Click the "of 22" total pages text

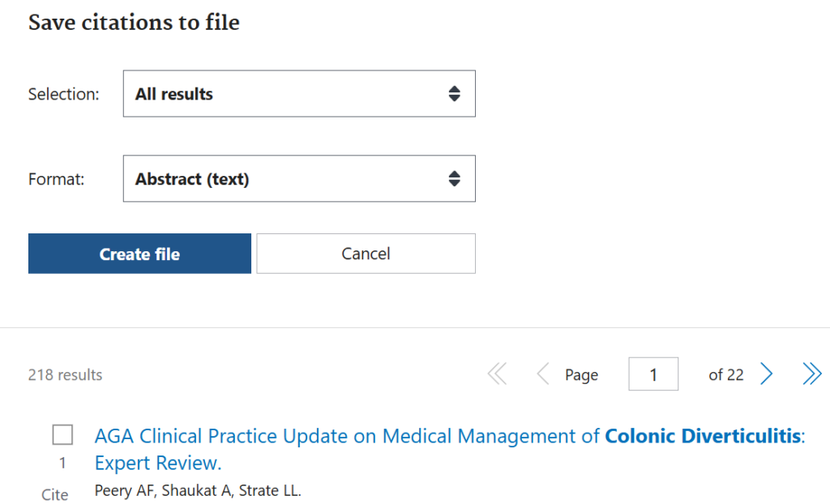(x=725, y=375)
